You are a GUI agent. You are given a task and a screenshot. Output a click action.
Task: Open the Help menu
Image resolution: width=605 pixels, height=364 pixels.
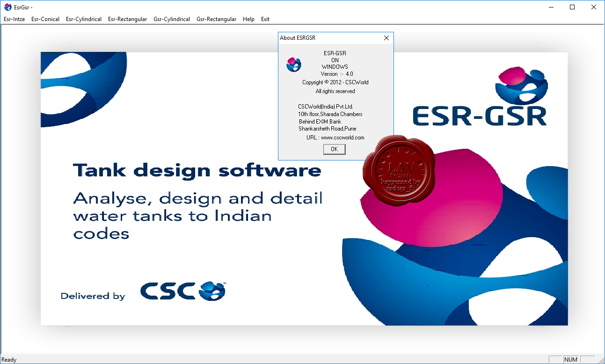pos(248,19)
